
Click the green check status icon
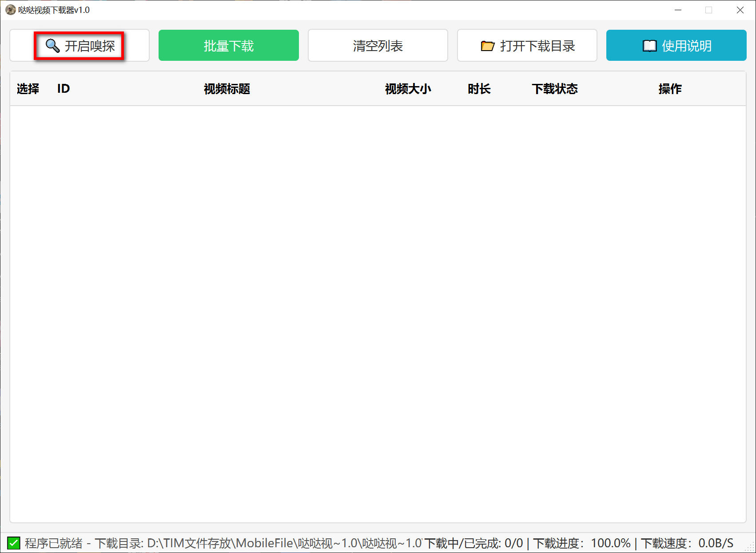[x=14, y=543]
